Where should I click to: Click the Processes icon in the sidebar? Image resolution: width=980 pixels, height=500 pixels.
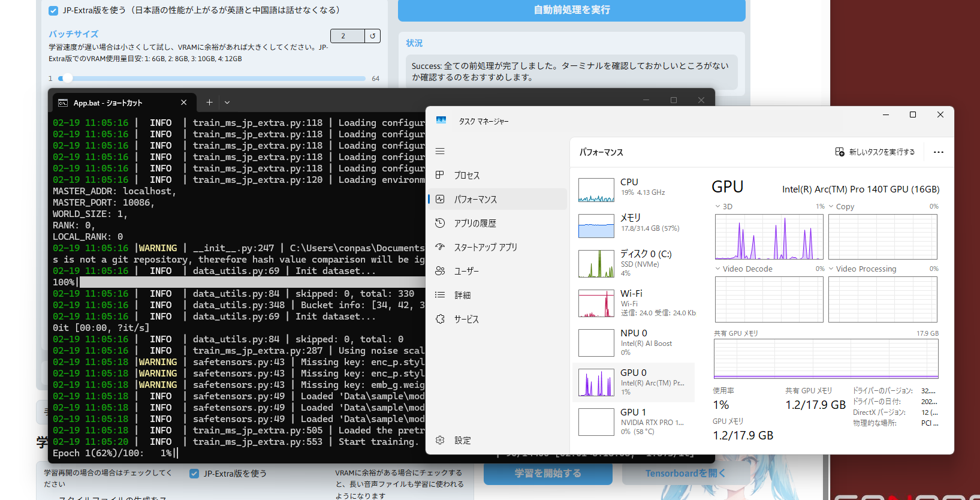[x=440, y=175]
